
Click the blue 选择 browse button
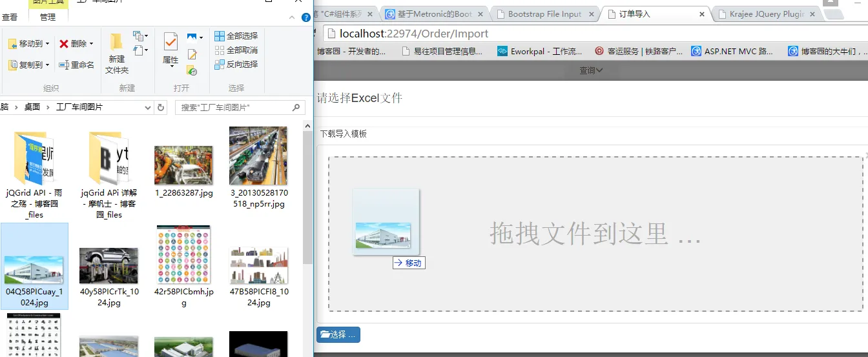click(x=338, y=335)
